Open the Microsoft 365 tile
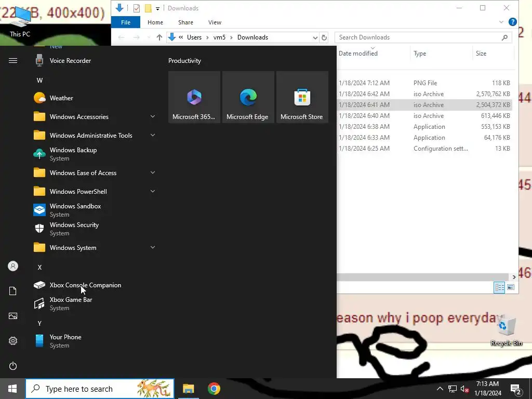 194,97
